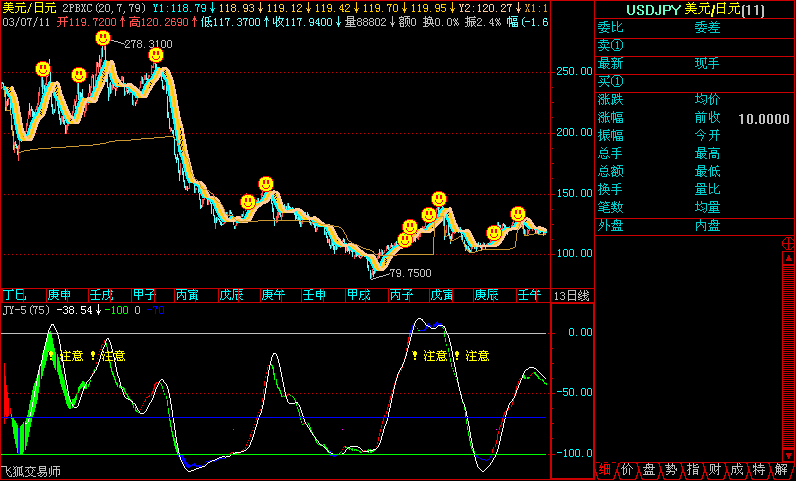Click the circular crosshair icon above the scrollbar
Screen dimensions: 796x481
[x=787, y=242]
